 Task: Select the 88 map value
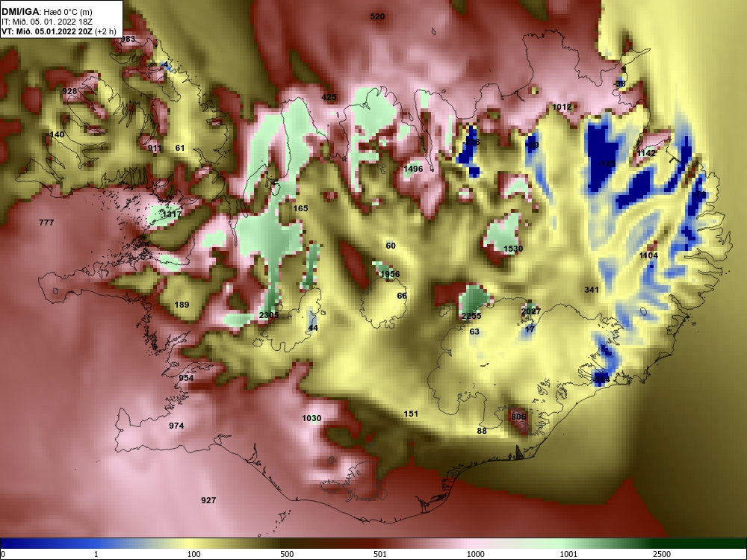[482, 431]
